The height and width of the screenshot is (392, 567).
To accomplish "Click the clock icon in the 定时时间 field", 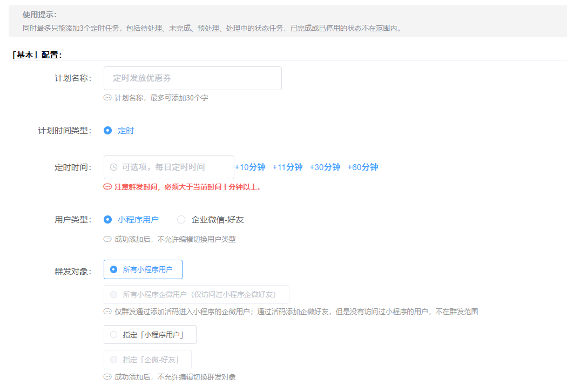I will click(x=113, y=167).
